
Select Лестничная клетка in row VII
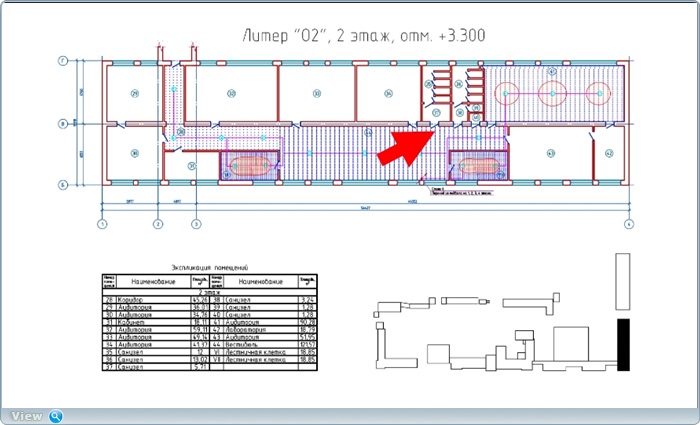(x=261, y=359)
